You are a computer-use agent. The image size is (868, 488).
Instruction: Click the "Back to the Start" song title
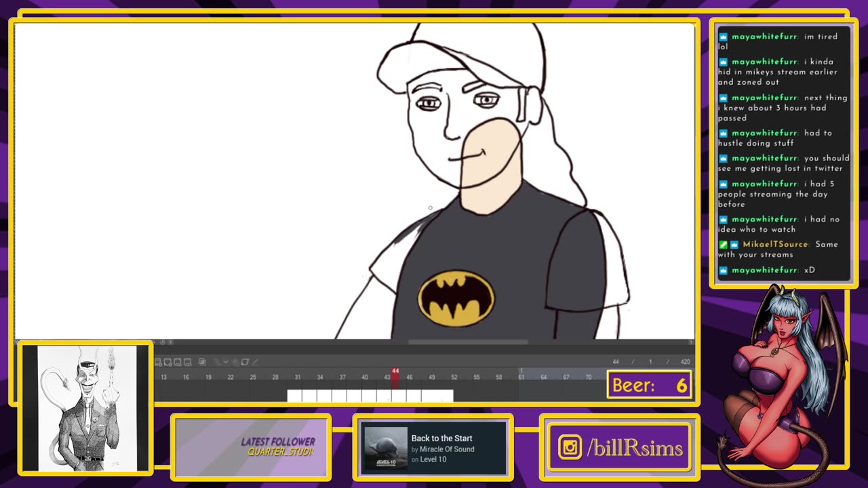[x=441, y=439]
